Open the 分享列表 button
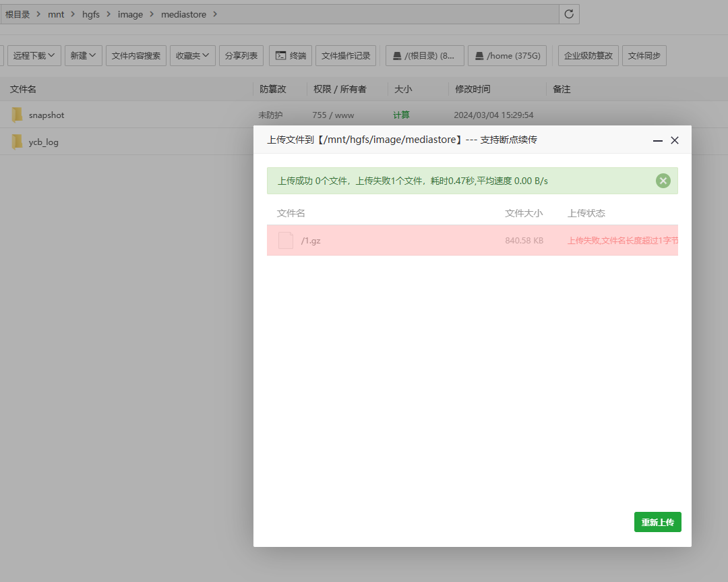 (241, 56)
